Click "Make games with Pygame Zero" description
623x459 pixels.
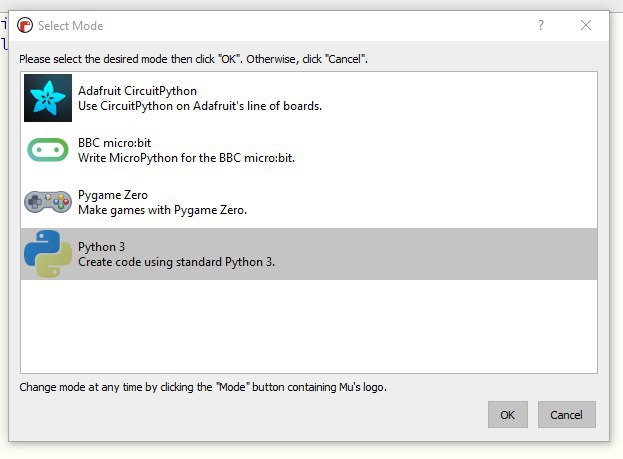point(162,210)
